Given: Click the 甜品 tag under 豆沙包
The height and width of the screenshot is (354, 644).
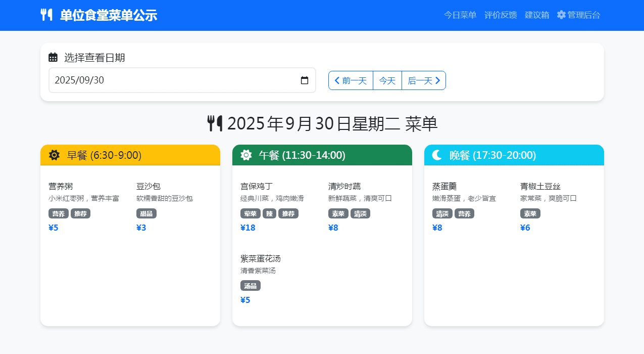Looking at the screenshot, I should point(146,213).
